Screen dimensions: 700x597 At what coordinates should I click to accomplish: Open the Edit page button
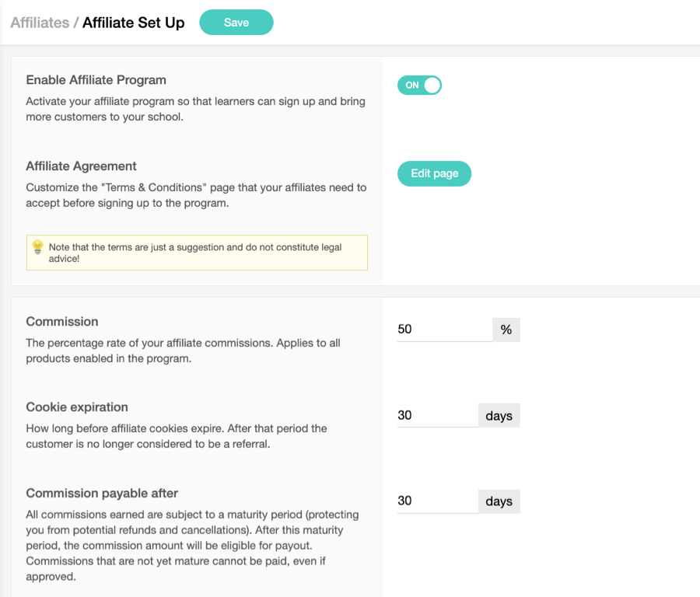click(x=434, y=173)
